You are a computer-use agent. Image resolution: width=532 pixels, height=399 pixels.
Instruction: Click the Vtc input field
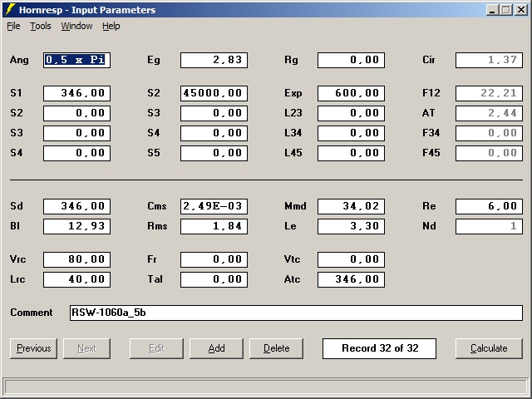[x=351, y=259]
